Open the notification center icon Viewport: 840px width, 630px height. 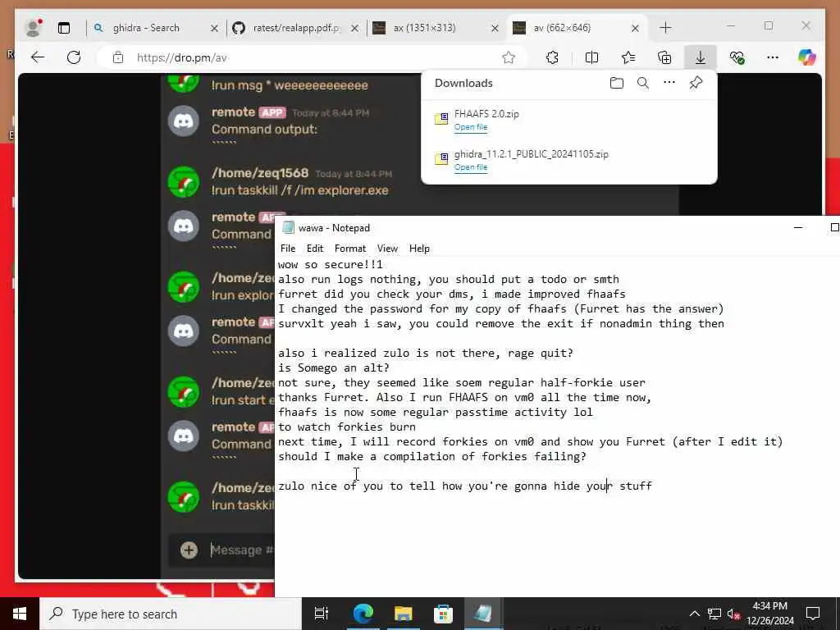813,614
